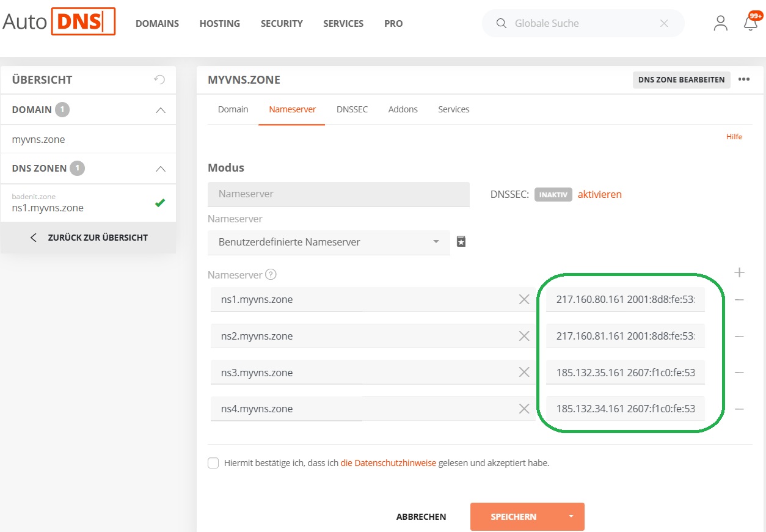Clear the ns2.myvns.zone field with X
766x532 pixels.
(524, 336)
